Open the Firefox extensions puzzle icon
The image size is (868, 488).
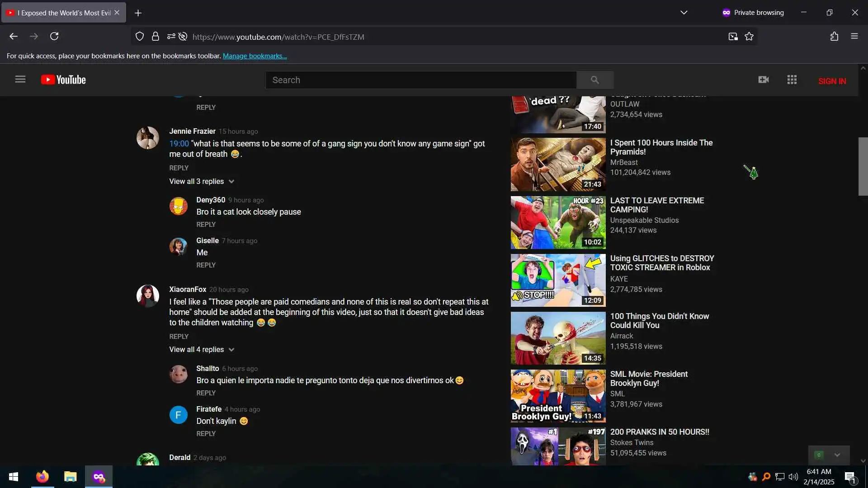(x=834, y=37)
